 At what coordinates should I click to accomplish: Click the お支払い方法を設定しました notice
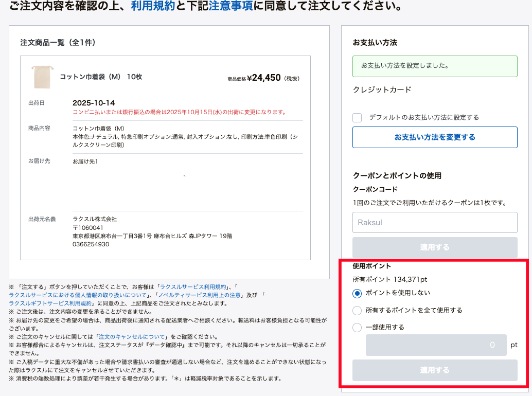tap(435, 66)
